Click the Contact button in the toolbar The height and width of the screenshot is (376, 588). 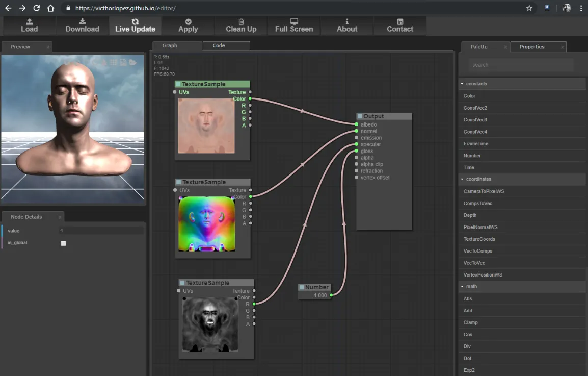pyautogui.click(x=399, y=26)
